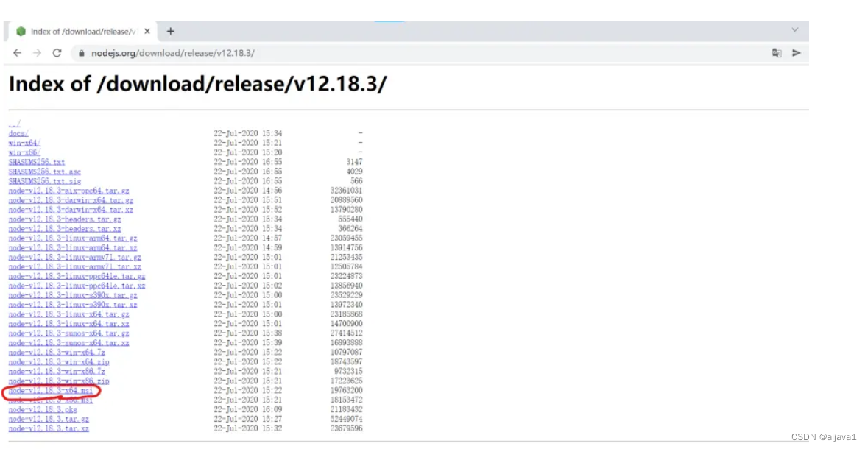Image resolution: width=868 pixels, height=449 pixels.
Task: Download node-v12.18.3-win-x86.7z
Action: coord(57,372)
